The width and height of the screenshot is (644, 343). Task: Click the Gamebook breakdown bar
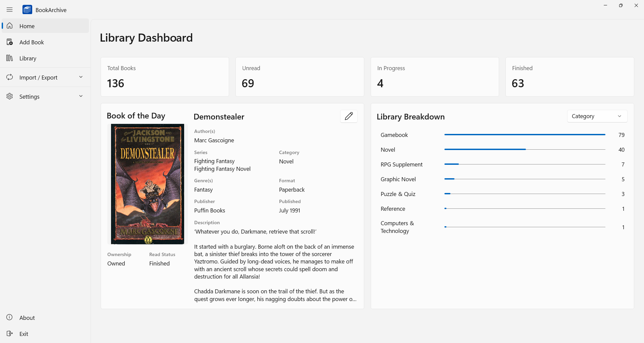click(524, 135)
